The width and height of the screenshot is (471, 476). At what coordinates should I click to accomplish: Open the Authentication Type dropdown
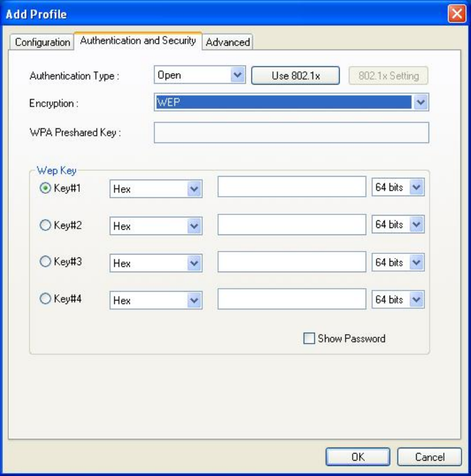click(199, 75)
